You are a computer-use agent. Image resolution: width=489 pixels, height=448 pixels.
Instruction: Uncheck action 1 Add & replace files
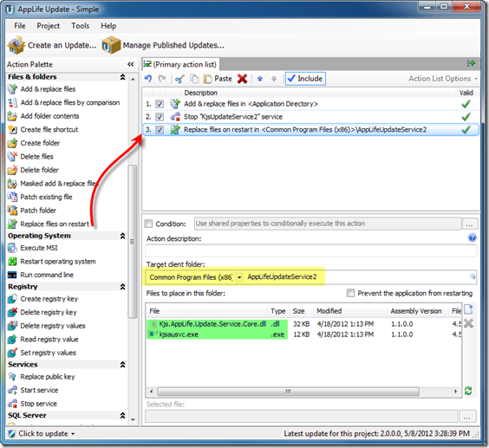(x=160, y=104)
